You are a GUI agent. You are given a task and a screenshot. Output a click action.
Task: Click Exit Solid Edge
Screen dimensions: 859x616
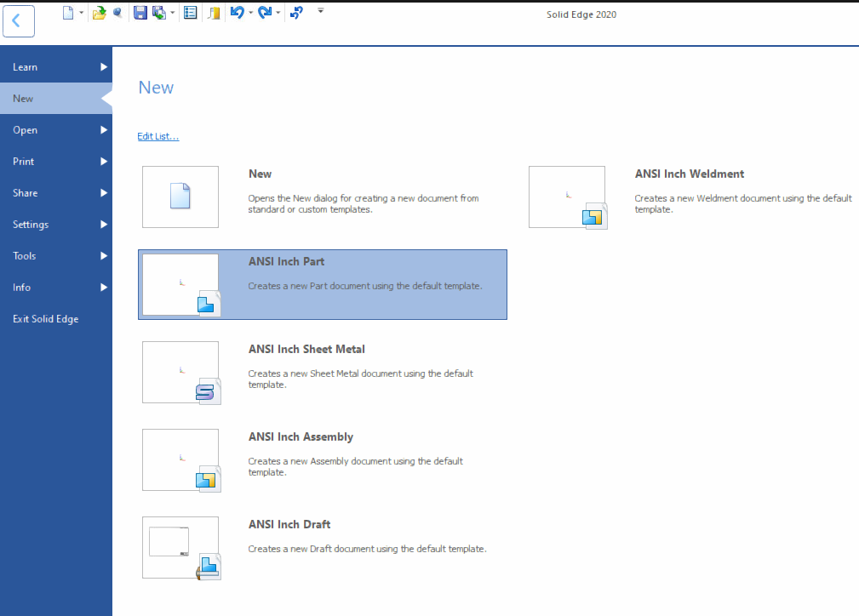click(x=56, y=319)
